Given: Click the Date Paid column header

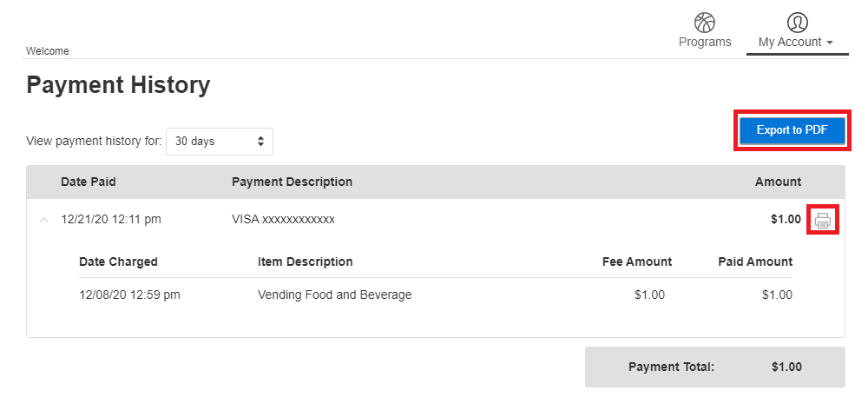Looking at the screenshot, I should point(88,182).
